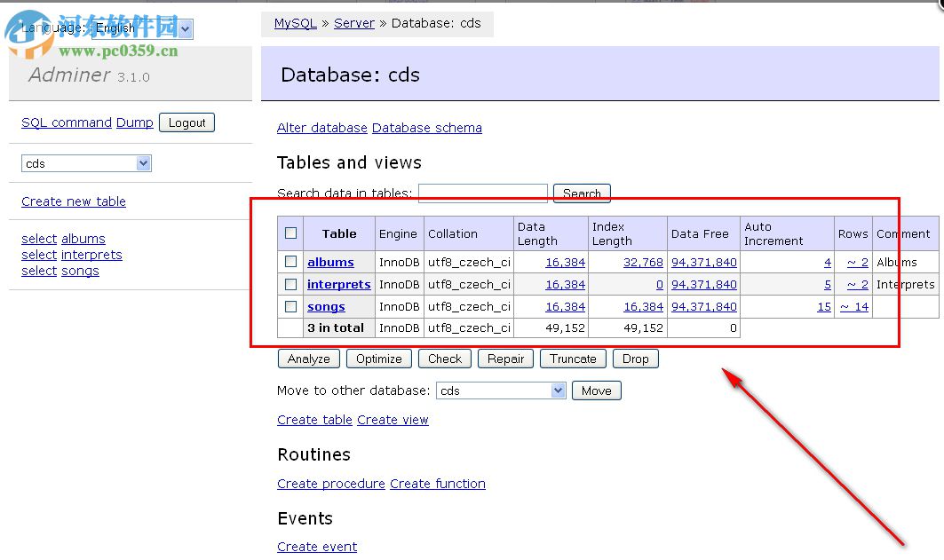Screen dimensions: 944x560
Task: Open Create new table in the sidebar
Action: click(x=74, y=201)
